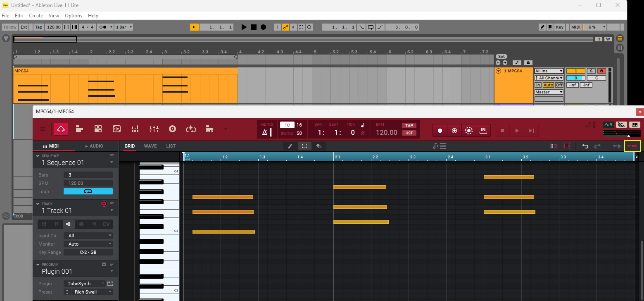
Task: Toggle Ableton's computer MIDI keyboard button
Action: tap(550, 27)
